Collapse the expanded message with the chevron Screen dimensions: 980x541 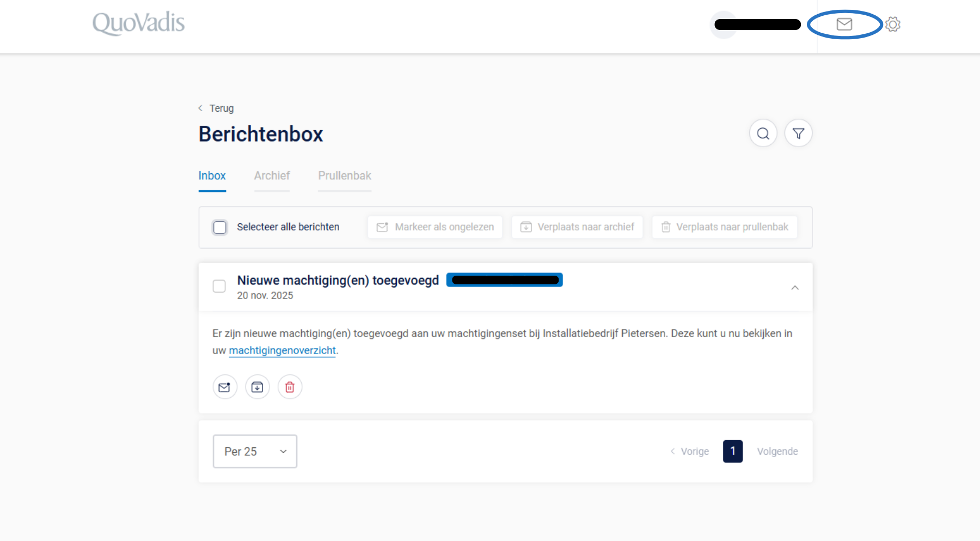coord(794,288)
